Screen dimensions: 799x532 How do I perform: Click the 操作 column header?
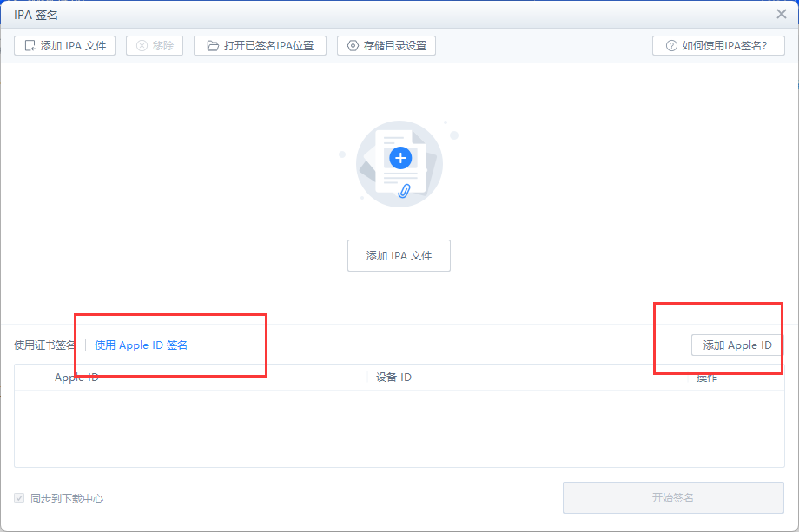coord(707,378)
